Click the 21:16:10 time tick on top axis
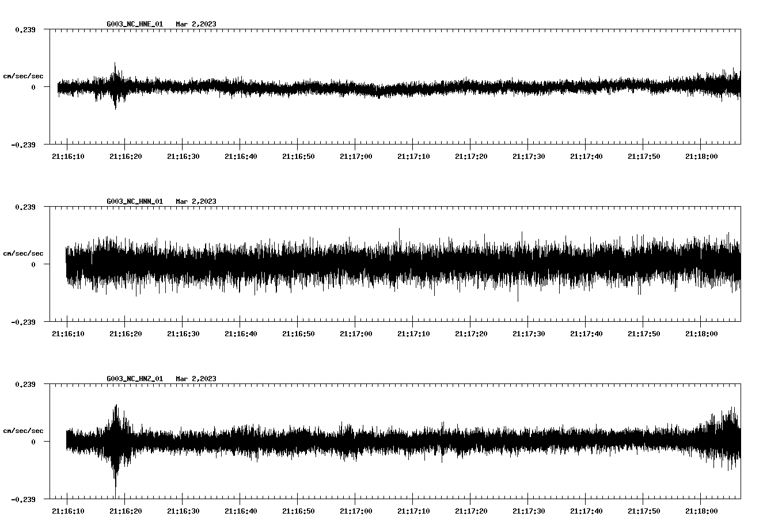 [x=67, y=155]
